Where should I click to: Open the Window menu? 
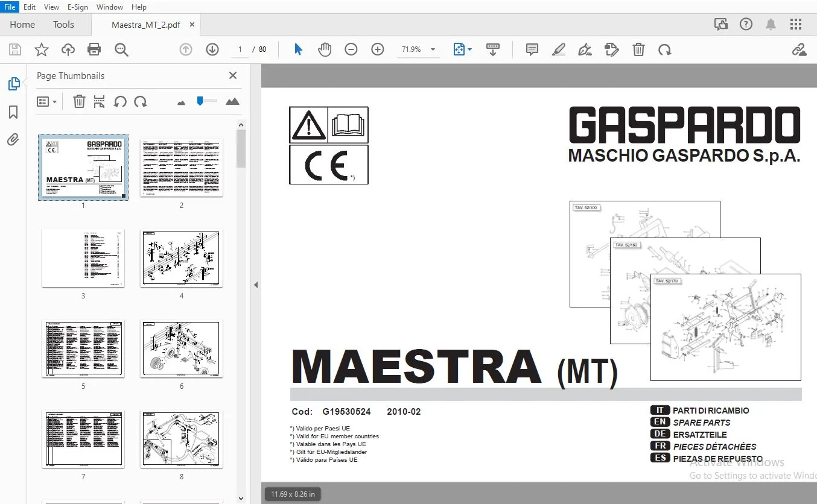click(110, 7)
